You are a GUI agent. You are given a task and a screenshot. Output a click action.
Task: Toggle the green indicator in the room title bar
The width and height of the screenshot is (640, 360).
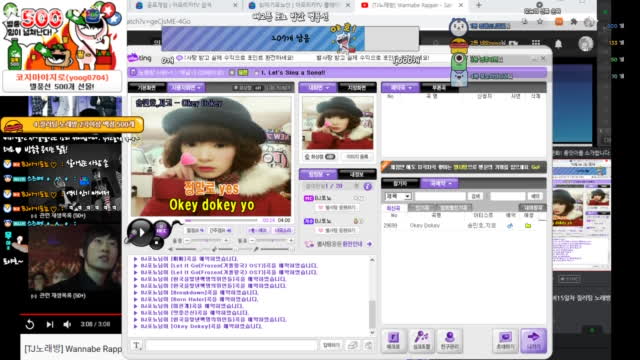coord(243,72)
